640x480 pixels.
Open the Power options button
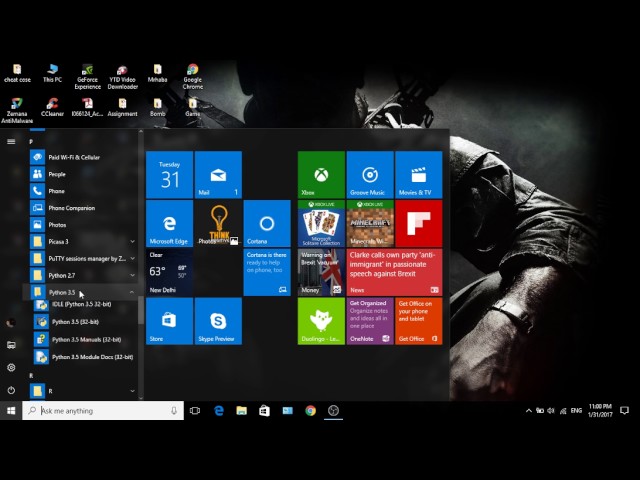point(11,390)
